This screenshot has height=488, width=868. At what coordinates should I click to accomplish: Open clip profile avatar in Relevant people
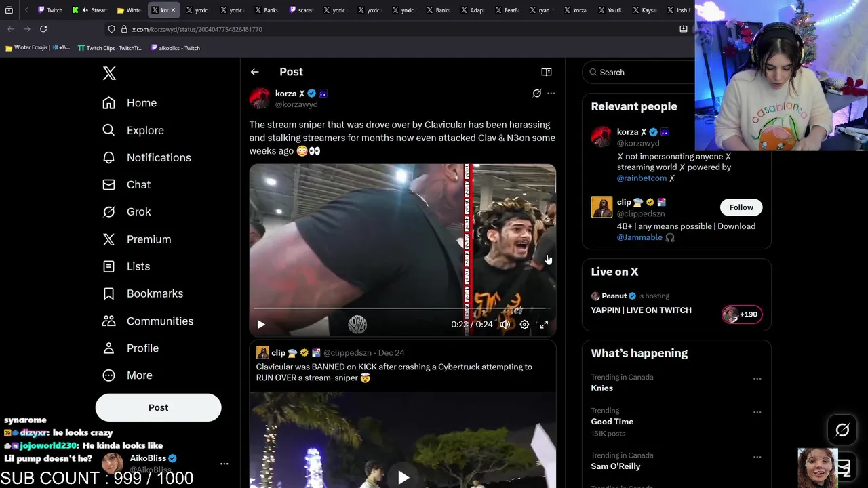click(601, 207)
